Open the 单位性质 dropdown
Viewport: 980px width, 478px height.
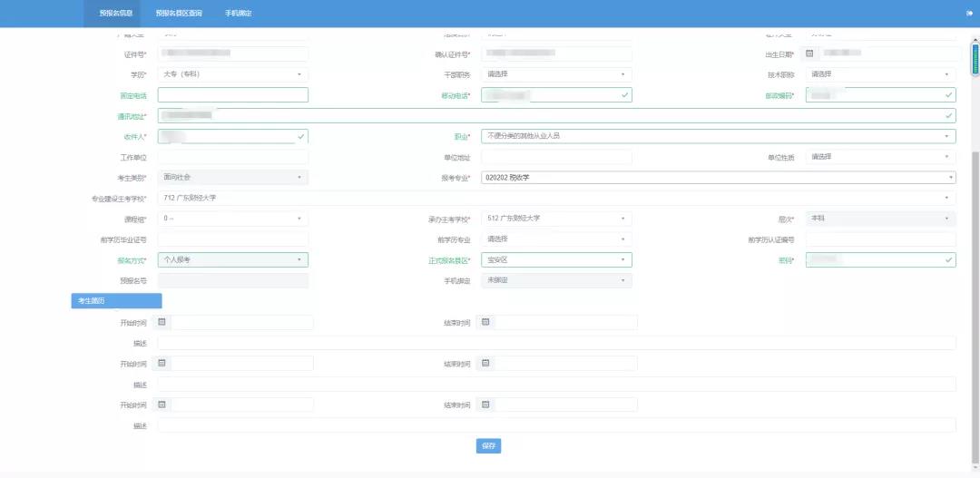click(x=880, y=157)
